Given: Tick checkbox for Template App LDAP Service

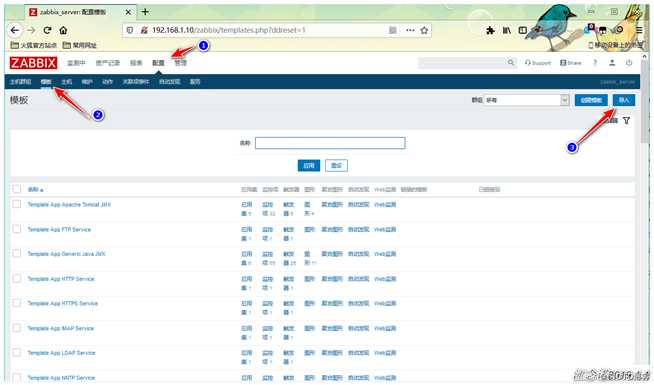Looking at the screenshot, I should [17, 352].
